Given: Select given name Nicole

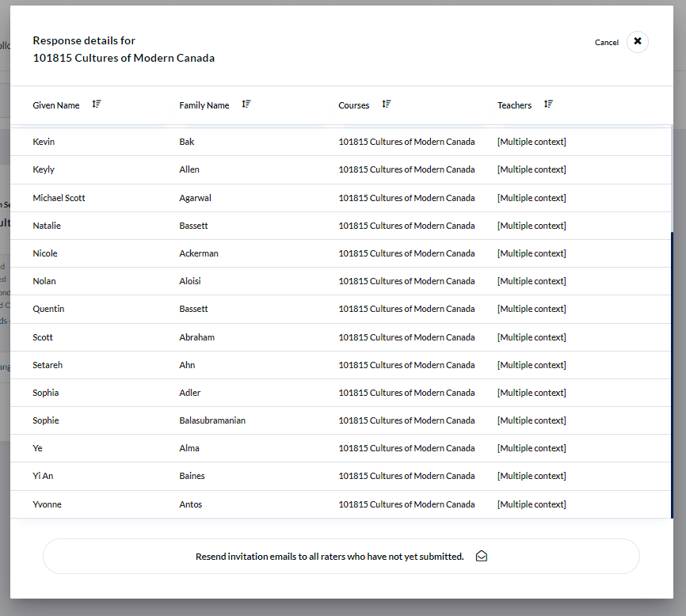Looking at the screenshot, I should click(x=45, y=253).
